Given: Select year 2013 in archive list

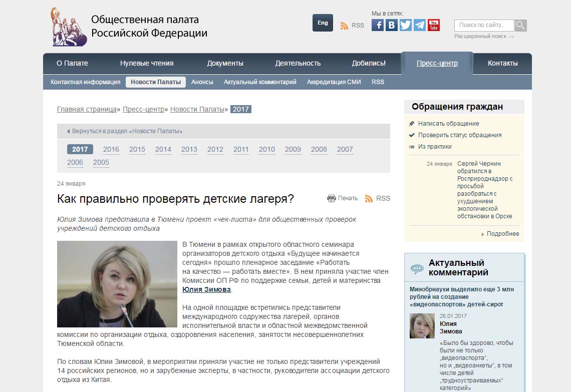Looking at the screenshot, I should [189, 149].
